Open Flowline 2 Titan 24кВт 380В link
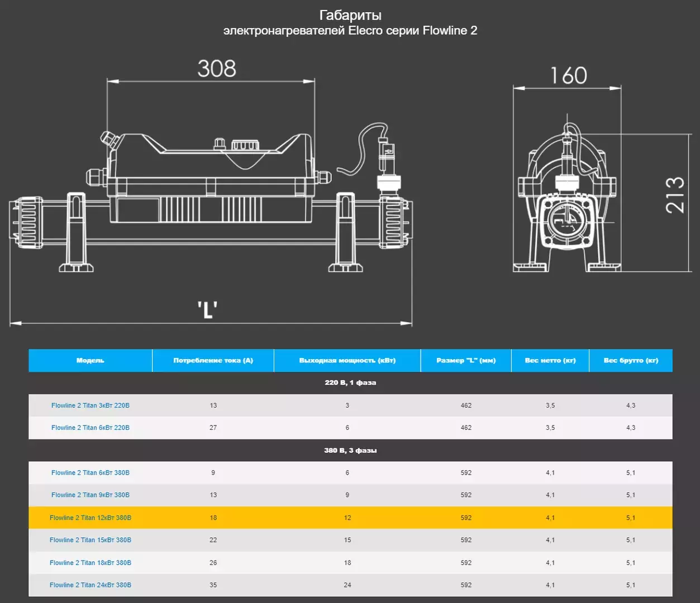 tap(90, 585)
